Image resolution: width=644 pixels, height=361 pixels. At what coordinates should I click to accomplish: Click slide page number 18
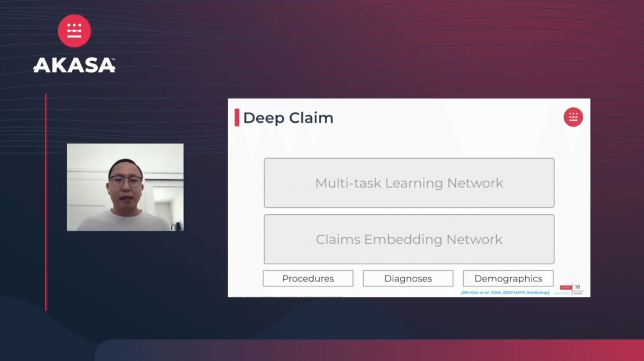tap(578, 287)
